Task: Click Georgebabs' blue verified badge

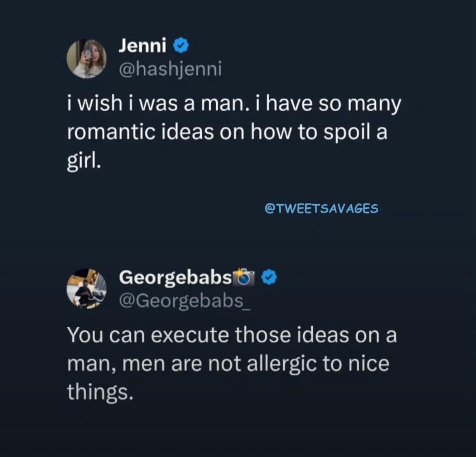Action: point(269,277)
